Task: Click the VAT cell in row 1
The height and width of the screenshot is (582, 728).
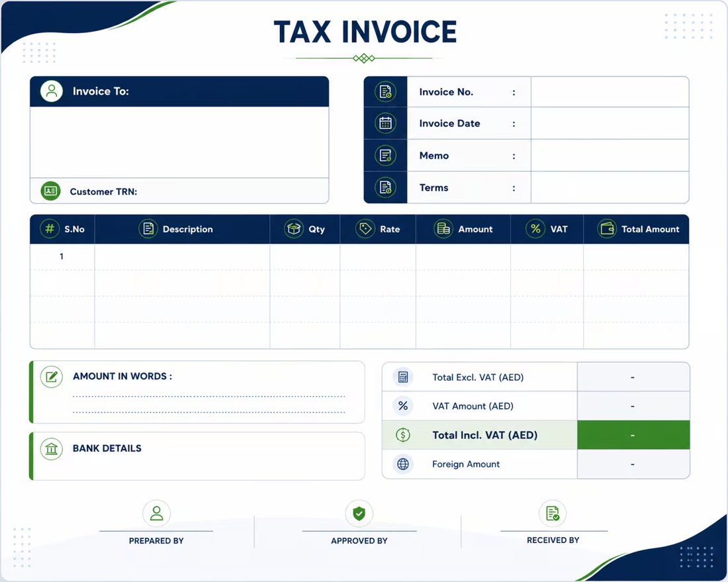Action: click(547, 257)
